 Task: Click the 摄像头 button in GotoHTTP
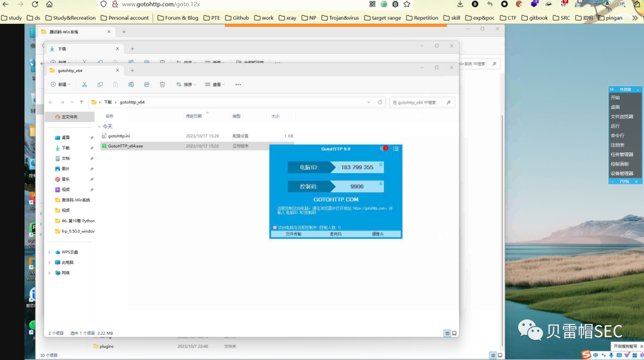[x=377, y=233]
